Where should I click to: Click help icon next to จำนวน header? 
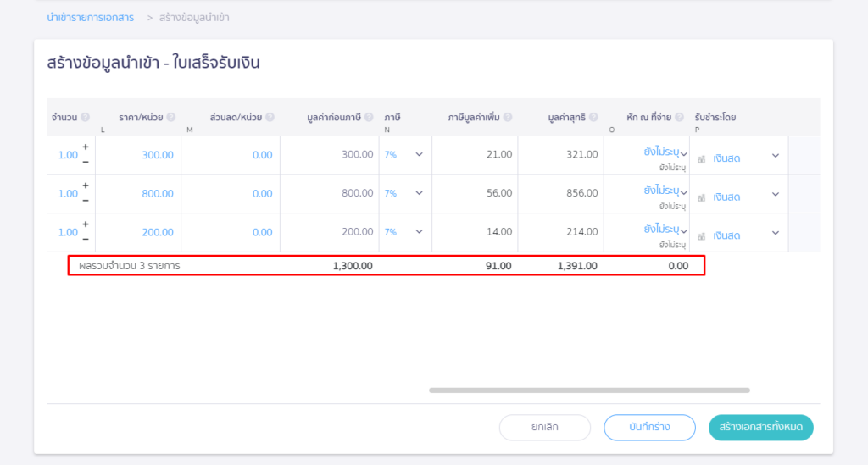point(86,117)
